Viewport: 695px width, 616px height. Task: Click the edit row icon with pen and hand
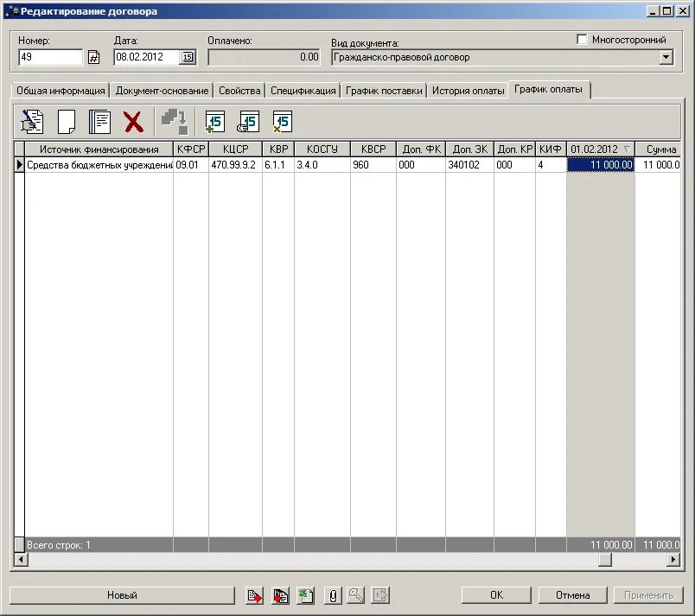(32, 122)
